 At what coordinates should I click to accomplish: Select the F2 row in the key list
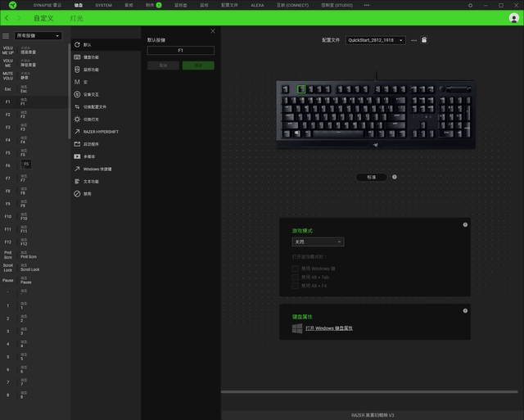pyautogui.click(x=34, y=115)
